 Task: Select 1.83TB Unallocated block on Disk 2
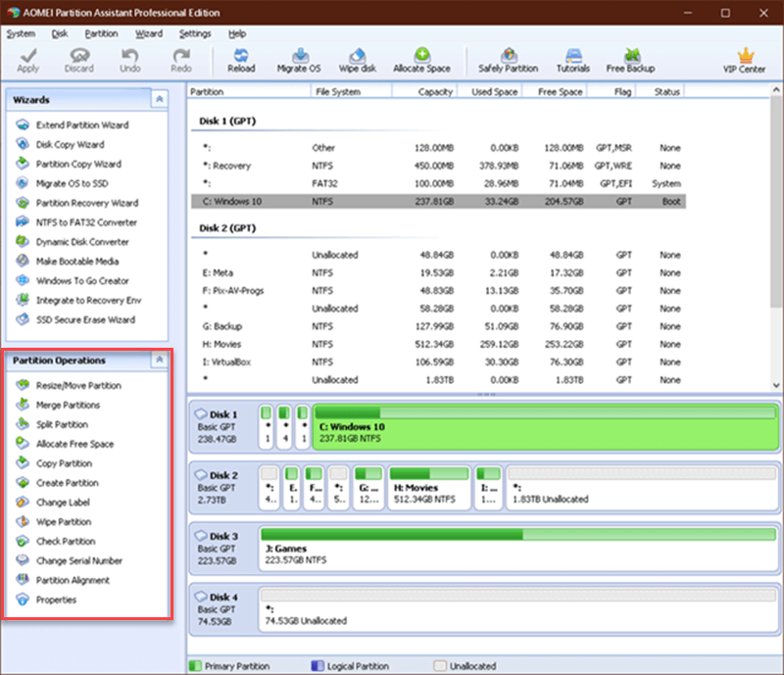tap(643, 488)
